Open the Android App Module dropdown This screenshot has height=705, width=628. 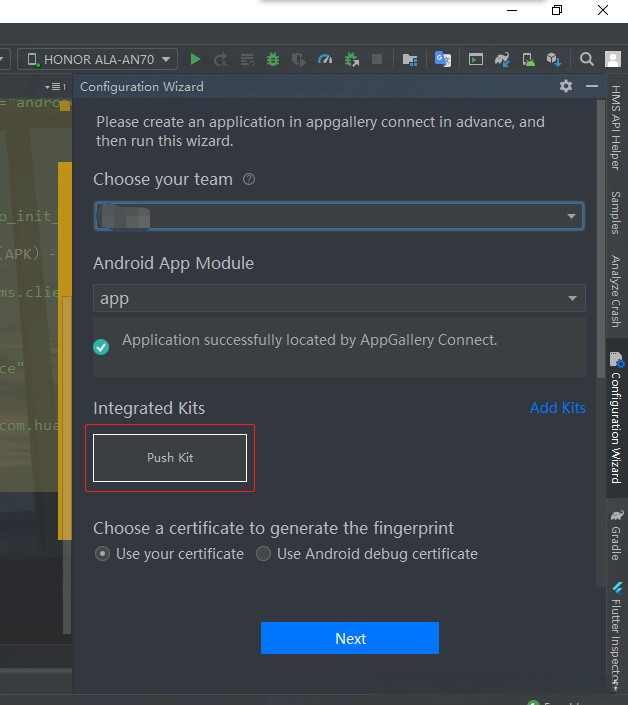[339, 298]
